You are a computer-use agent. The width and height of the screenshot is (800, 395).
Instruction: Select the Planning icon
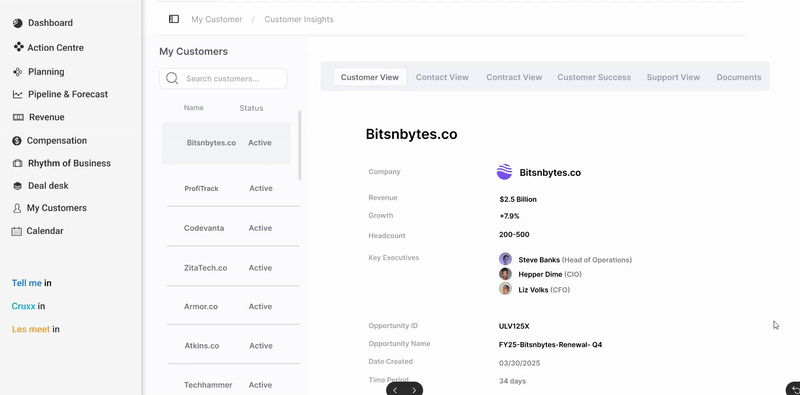coord(17,72)
